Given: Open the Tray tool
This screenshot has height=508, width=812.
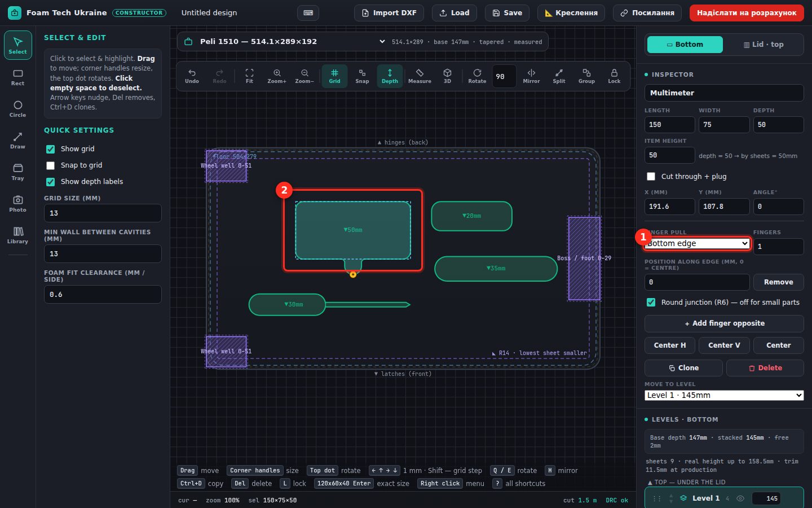Looking at the screenshot, I should (17, 172).
